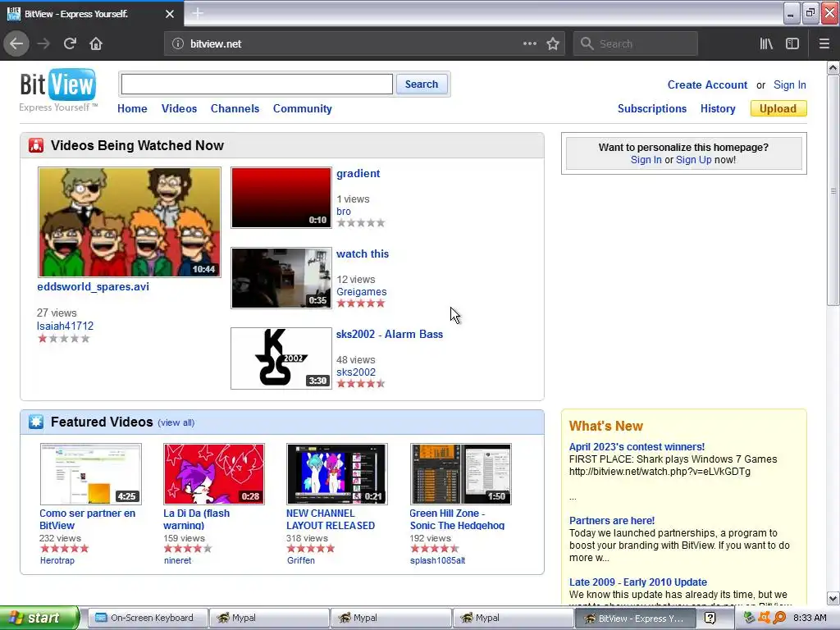Viewport: 840px width, 630px height.
Task: Open History link
Action: coord(718,108)
